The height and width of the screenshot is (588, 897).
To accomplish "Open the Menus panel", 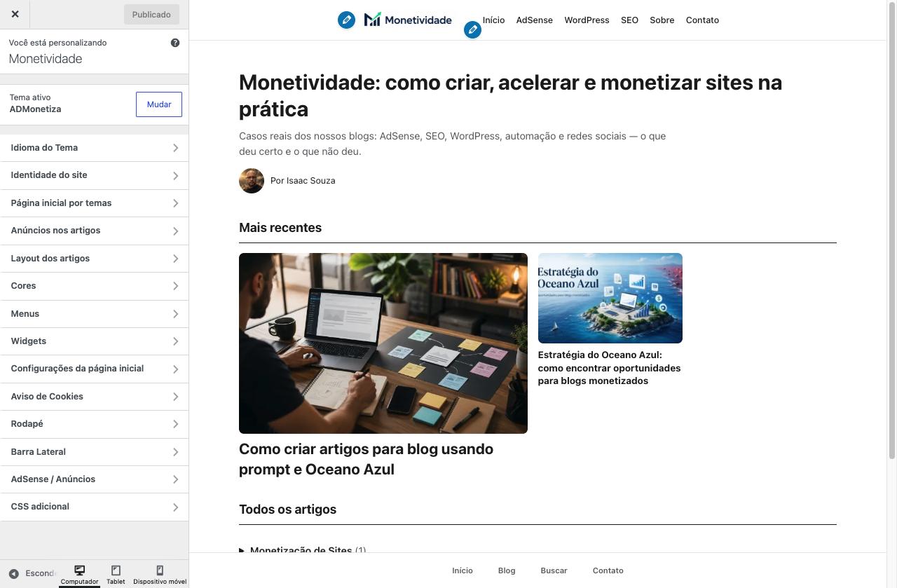I will point(94,314).
